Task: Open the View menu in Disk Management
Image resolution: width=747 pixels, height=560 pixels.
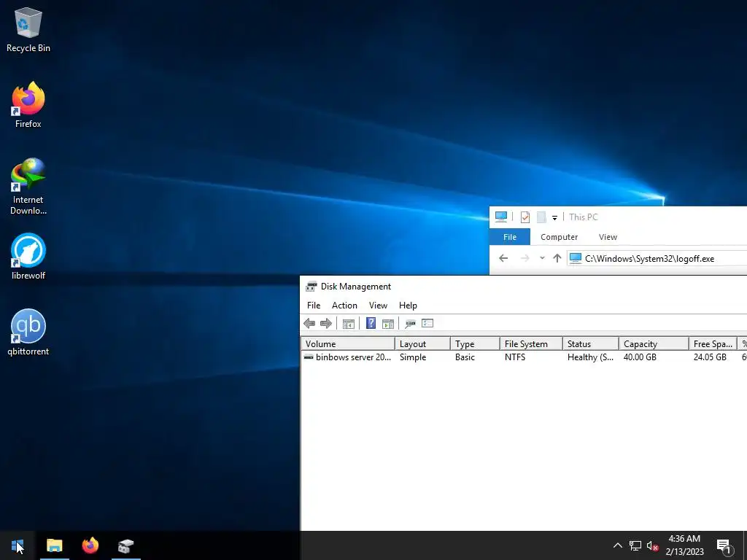Action: click(x=378, y=306)
